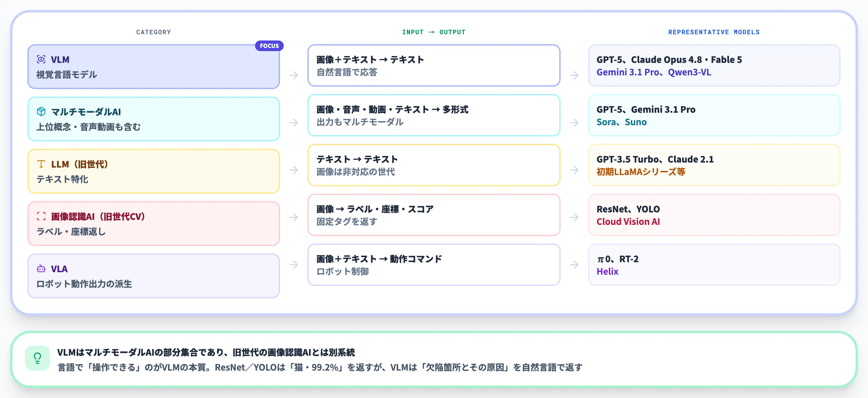Click the text GPT-5、Claude Opus 4.8・Fable 5

669,59
